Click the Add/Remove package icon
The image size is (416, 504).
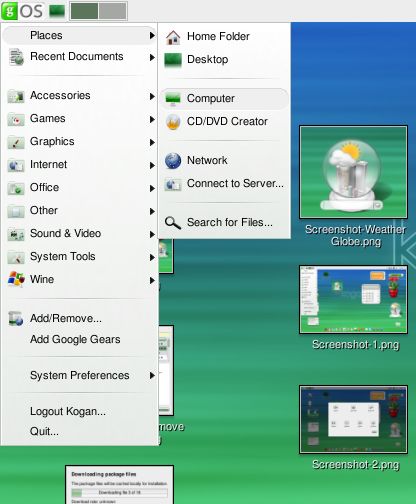[x=16, y=319]
